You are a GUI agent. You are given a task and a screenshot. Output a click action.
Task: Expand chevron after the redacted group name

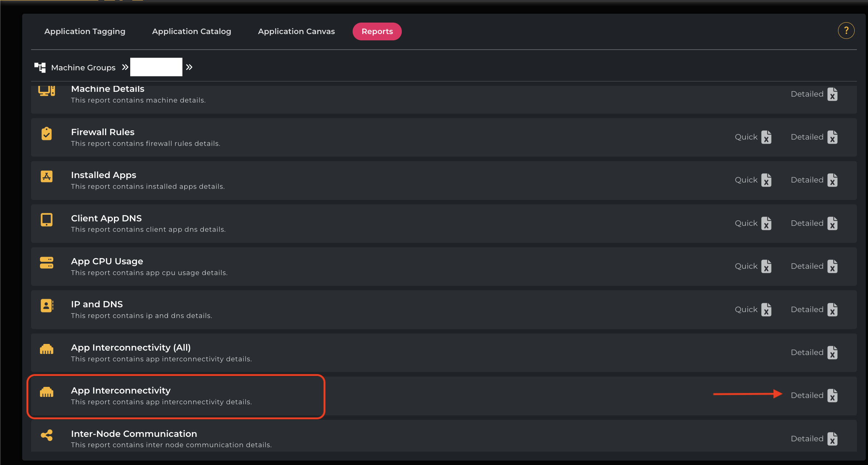coord(189,67)
